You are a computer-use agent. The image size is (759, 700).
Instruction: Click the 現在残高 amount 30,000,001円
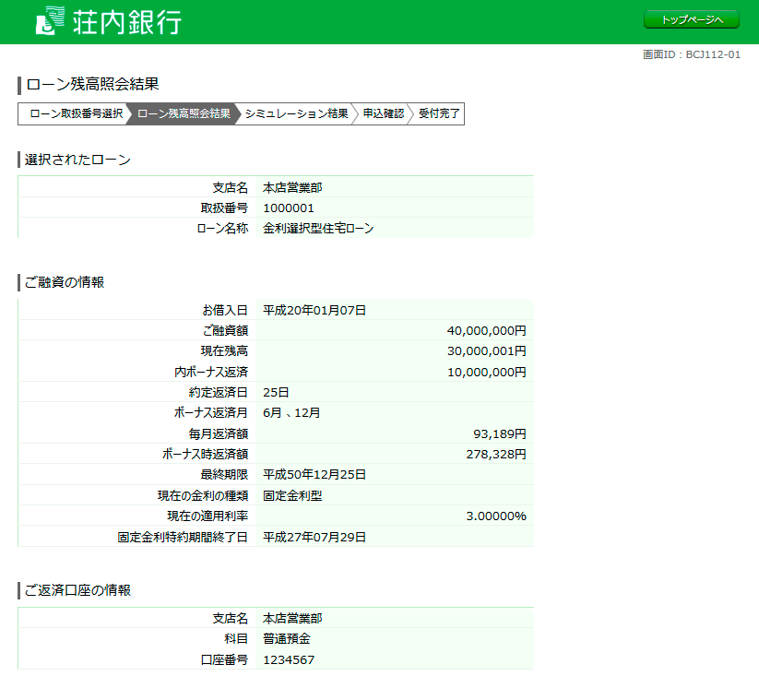(486, 350)
